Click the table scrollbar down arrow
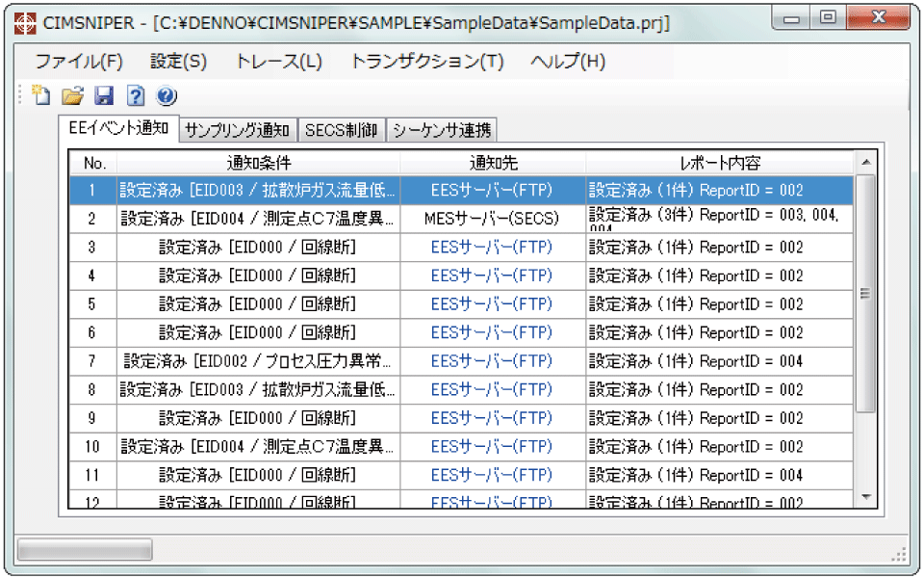Viewport: 924px width, 578px height. click(865, 497)
